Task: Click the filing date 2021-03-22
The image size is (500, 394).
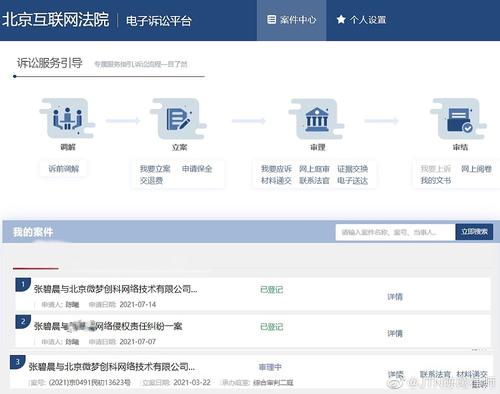Action: [192, 382]
